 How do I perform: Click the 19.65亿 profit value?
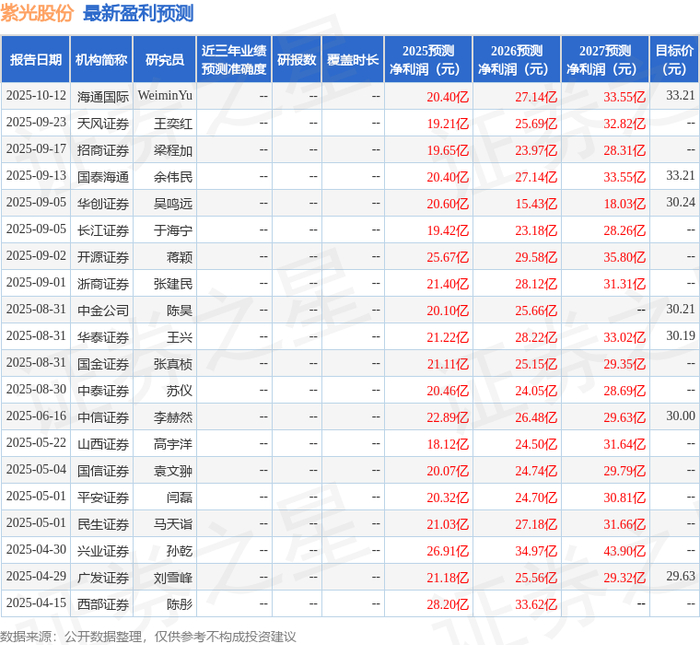[x=448, y=150]
